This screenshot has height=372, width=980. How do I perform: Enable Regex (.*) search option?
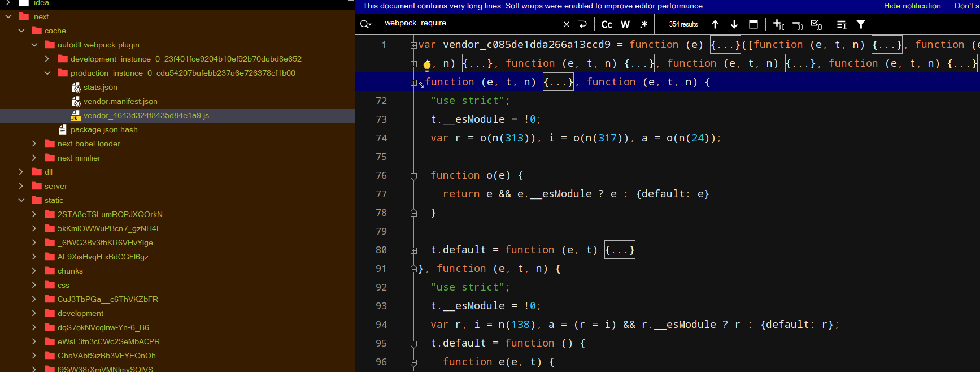(643, 24)
